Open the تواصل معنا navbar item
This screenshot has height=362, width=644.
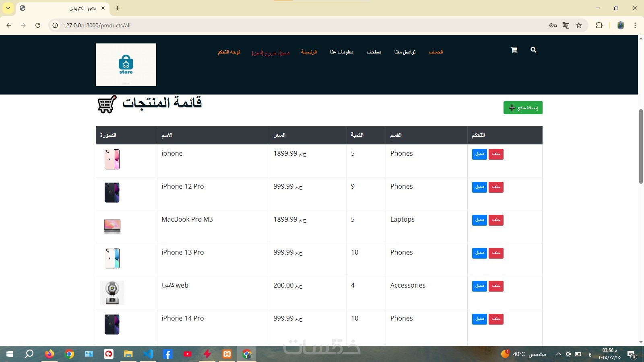tap(405, 52)
